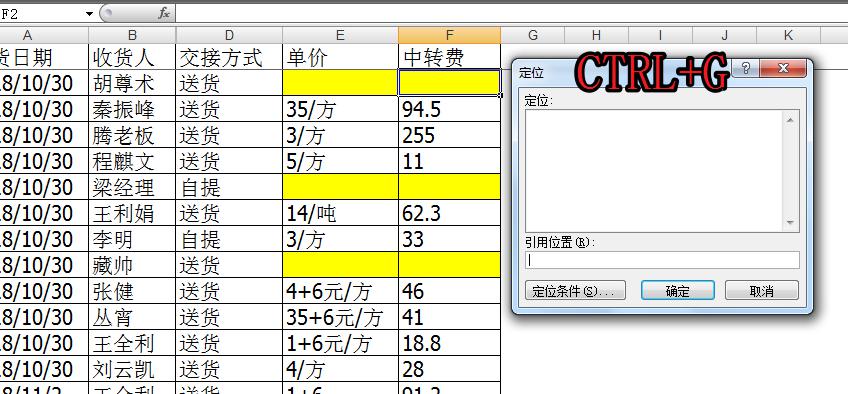Click the cell with 程麒文

(x=132, y=161)
